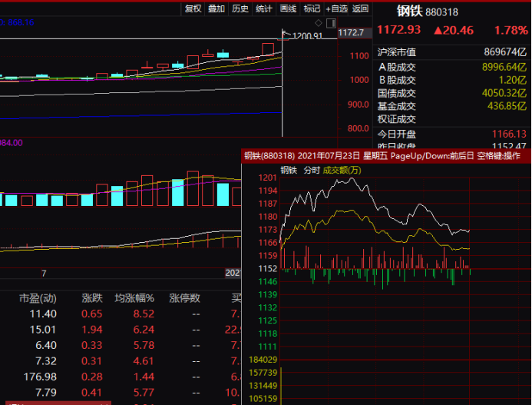Click the 复权 toolbar button
Image resolution: width=532 pixels, height=405 pixels.
point(193,8)
